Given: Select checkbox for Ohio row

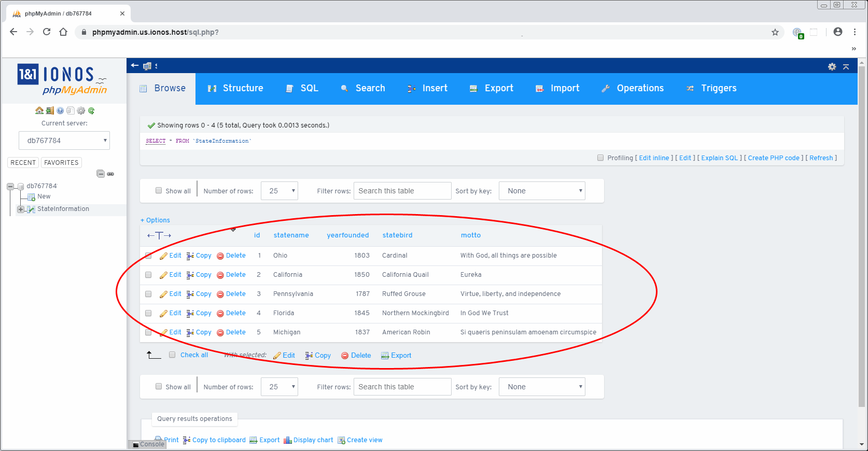Looking at the screenshot, I should [x=148, y=256].
